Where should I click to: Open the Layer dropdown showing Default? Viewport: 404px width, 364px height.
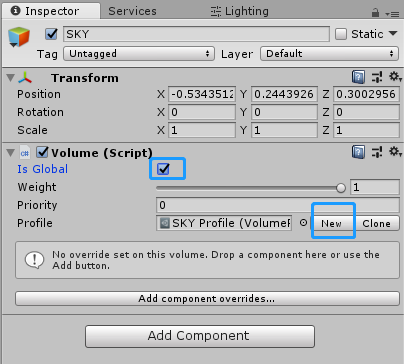point(329,54)
